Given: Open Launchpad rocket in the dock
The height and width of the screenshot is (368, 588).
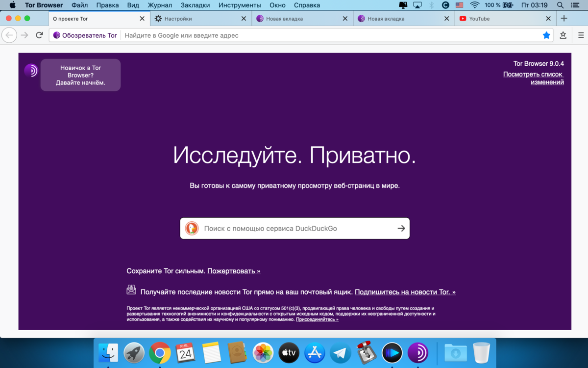Looking at the screenshot, I should click(x=134, y=352).
